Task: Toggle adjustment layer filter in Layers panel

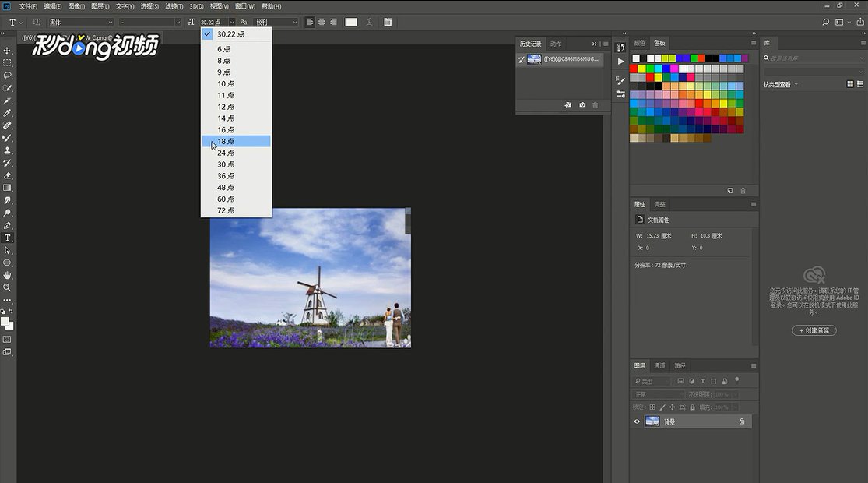Action: pyautogui.click(x=691, y=381)
